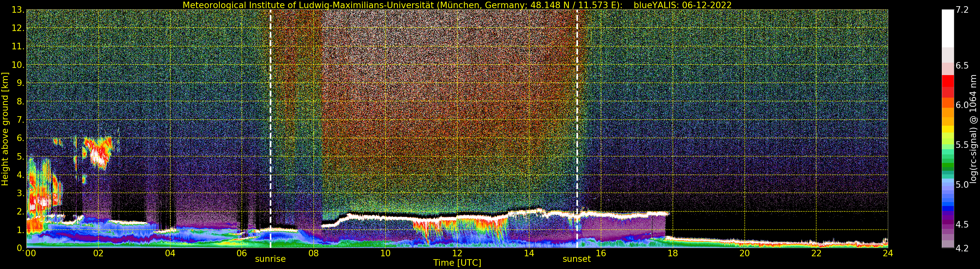Click the height axis label '9.'

pyautogui.click(x=21, y=83)
